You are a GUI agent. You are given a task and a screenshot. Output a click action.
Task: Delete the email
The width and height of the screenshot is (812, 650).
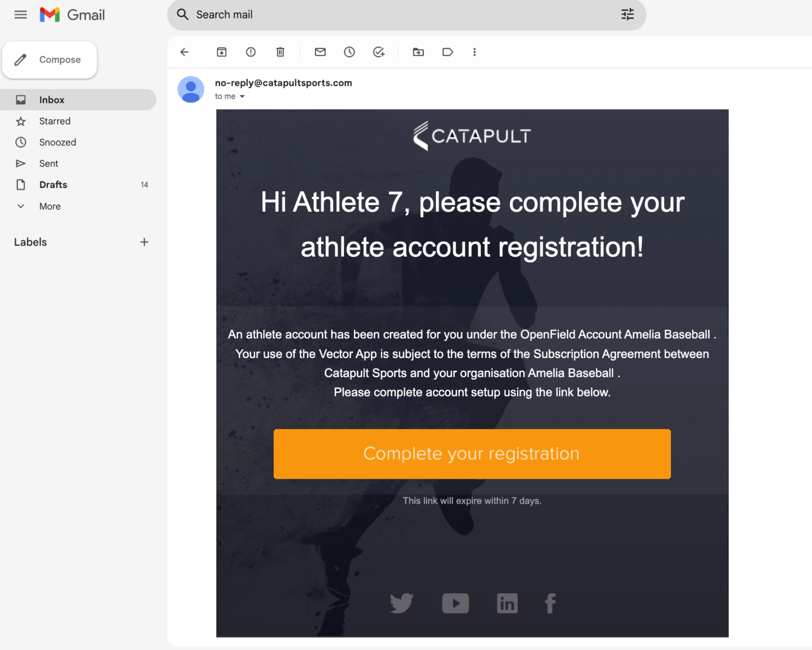pyautogui.click(x=280, y=52)
